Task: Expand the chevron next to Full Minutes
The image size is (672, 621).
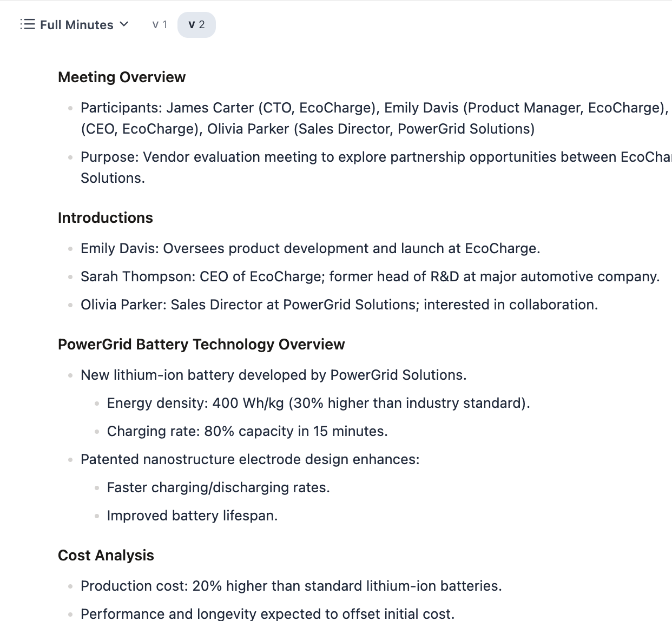Action: point(124,24)
